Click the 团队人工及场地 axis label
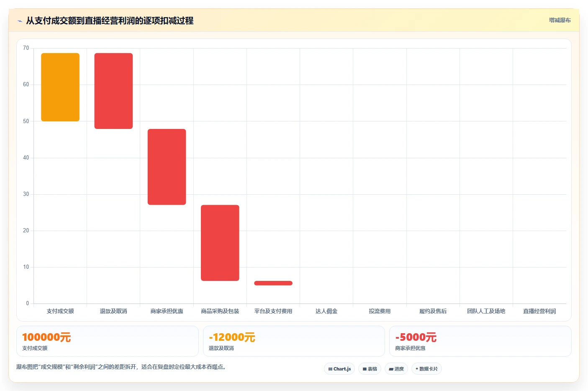588x391 pixels. pos(486,311)
